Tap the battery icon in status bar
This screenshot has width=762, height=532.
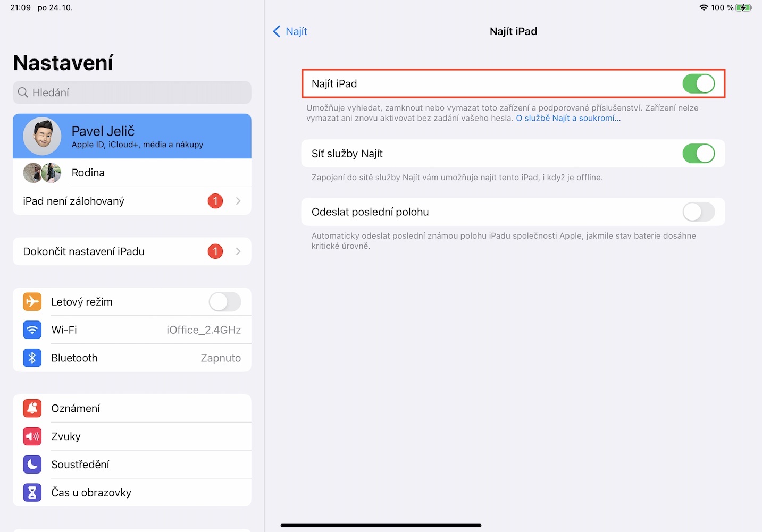(x=743, y=7)
